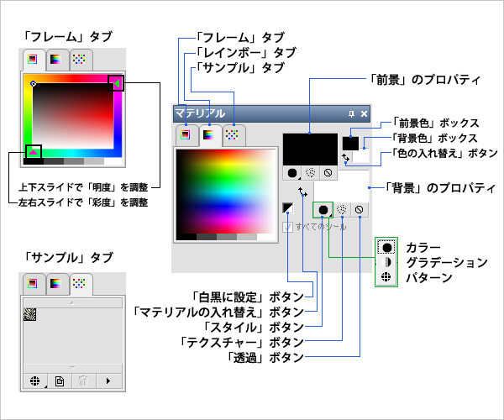The image size is (504, 420).
Task: Open the background Style button dropdown
Action: point(323,210)
